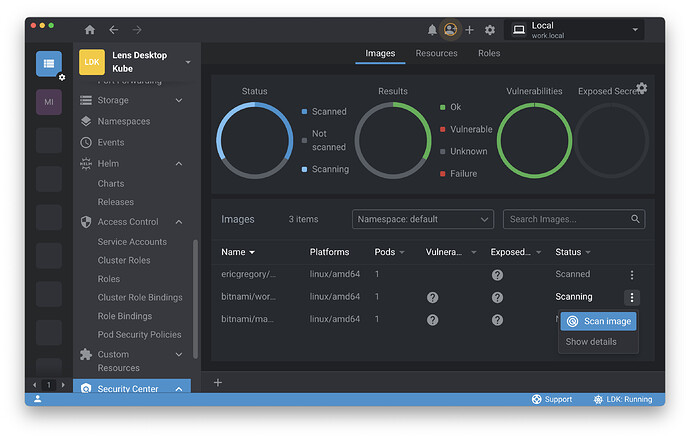The height and width of the screenshot is (438, 690).
Task: Switch to the Resources tab
Action: pos(436,53)
